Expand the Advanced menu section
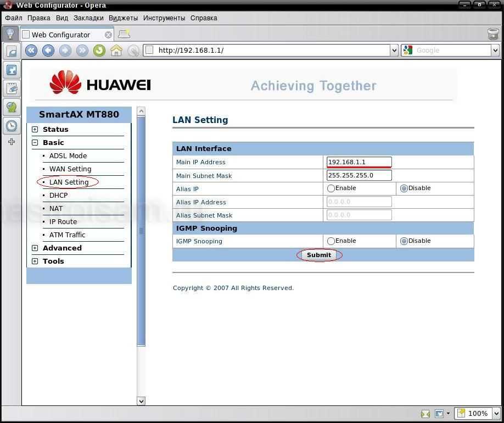Viewport: 504px width, 423px height. tap(35, 248)
